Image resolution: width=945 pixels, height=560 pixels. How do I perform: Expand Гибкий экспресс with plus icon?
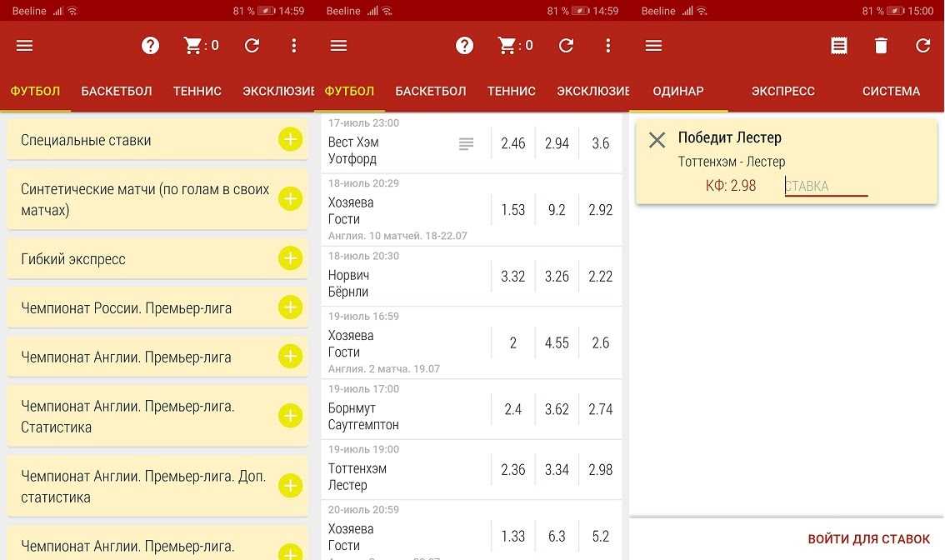pyautogui.click(x=290, y=258)
